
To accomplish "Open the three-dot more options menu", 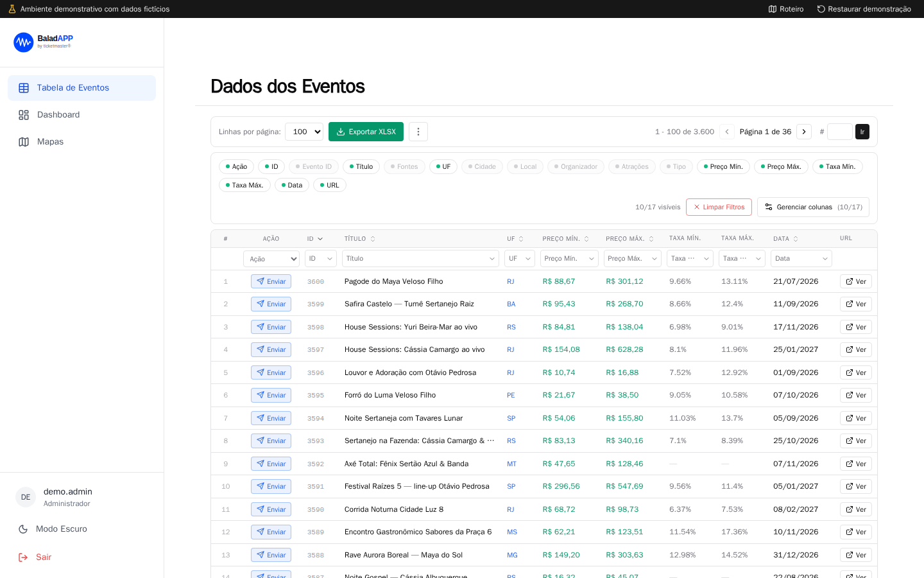I will point(418,132).
